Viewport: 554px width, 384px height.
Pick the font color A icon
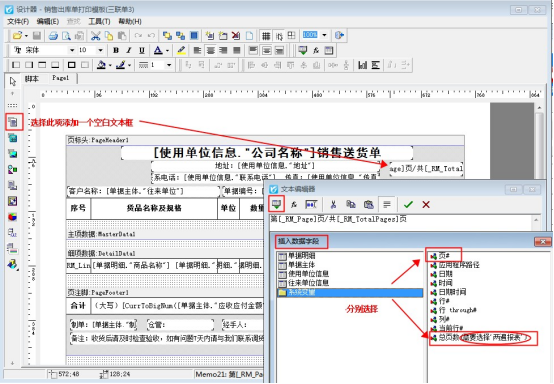[158, 50]
